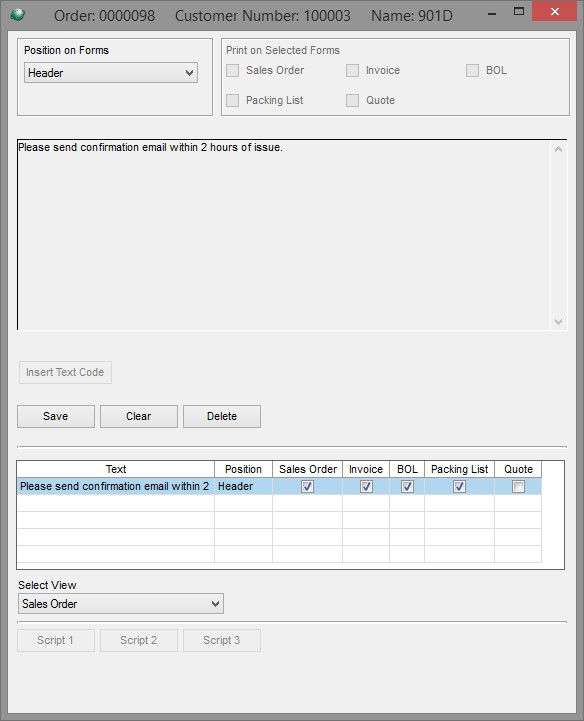The width and height of the screenshot is (584, 721).
Task: Click the green globe application icon
Action: click(18, 15)
